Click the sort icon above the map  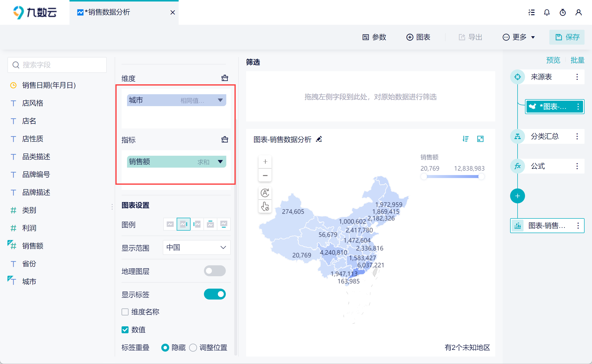point(465,139)
